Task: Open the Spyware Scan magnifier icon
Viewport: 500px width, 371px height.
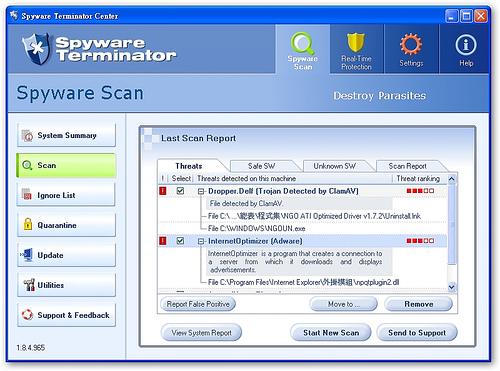Action: (303, 43)
